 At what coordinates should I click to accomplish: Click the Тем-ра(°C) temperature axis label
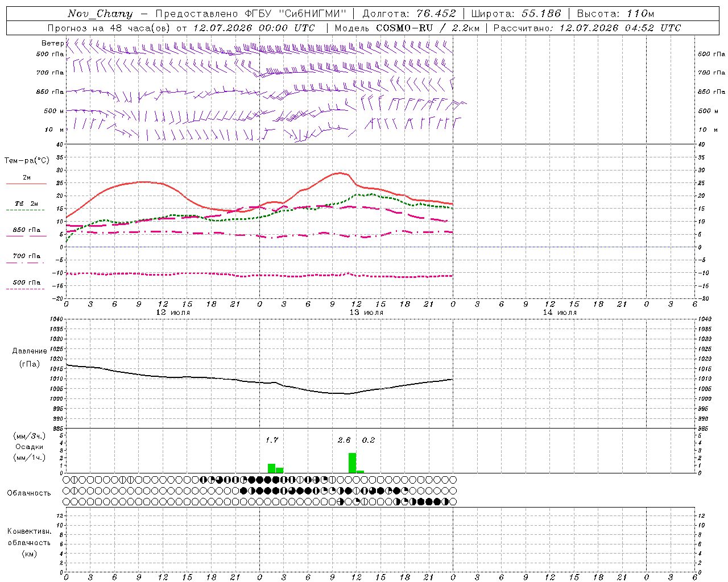pos(27,160)
